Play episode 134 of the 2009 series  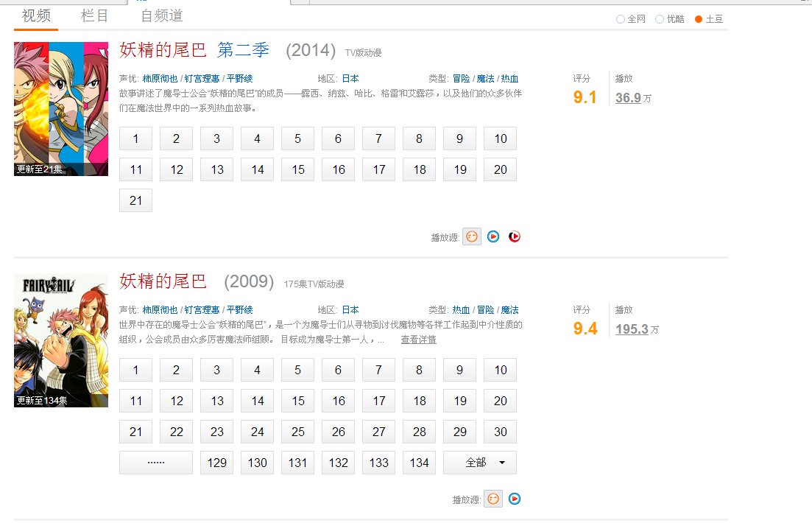click(x=420, y=463)
